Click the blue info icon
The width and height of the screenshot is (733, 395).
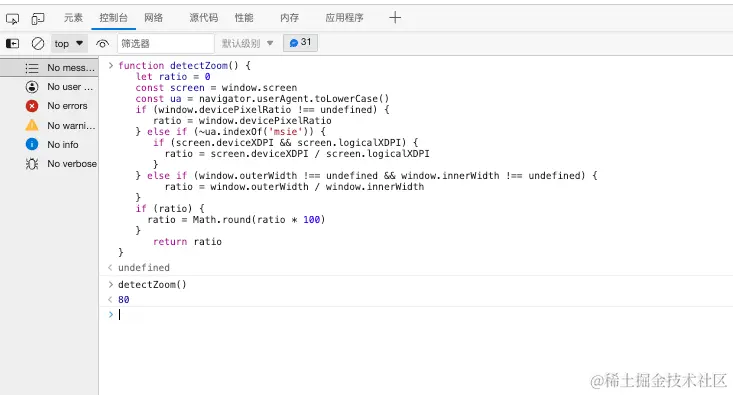(32, 144)
